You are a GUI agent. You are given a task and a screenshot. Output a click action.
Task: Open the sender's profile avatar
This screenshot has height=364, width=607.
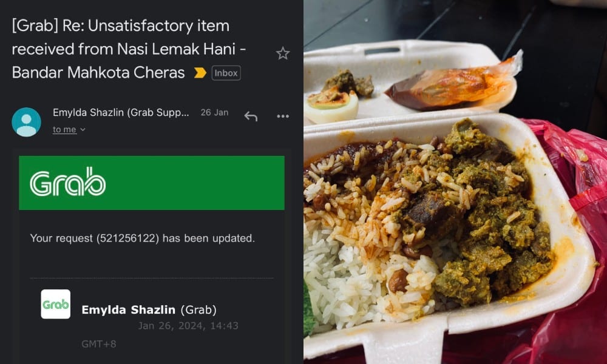pos(26,122)
